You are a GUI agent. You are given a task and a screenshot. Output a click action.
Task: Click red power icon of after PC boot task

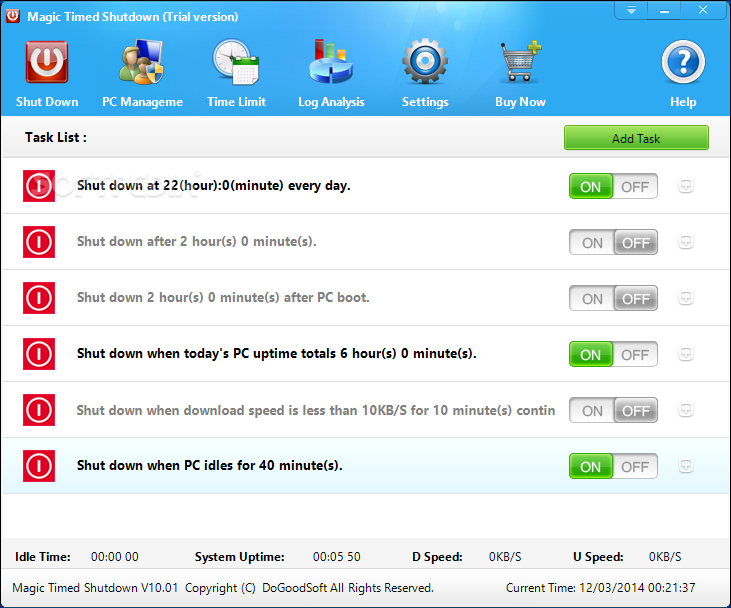(39, 298)
